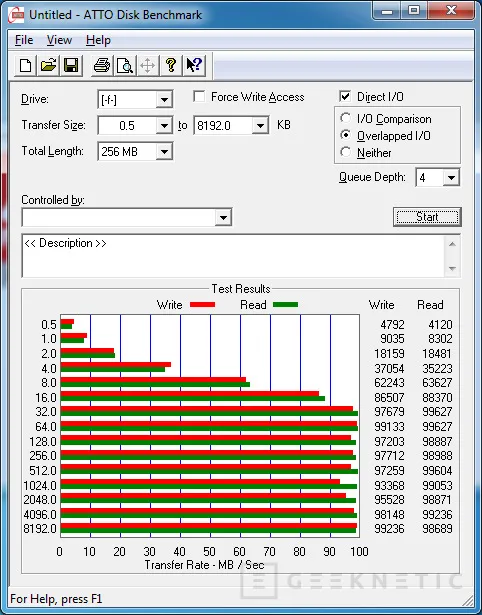Expand the Queue Depth dropdown
Screen dimensions: 482x615
point(451,178)
